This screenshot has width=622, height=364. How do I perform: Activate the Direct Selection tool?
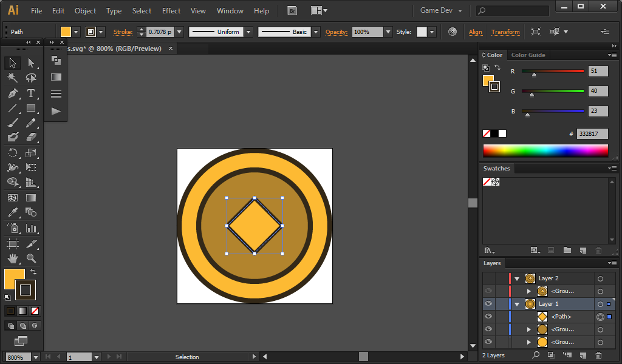[31, 62]
